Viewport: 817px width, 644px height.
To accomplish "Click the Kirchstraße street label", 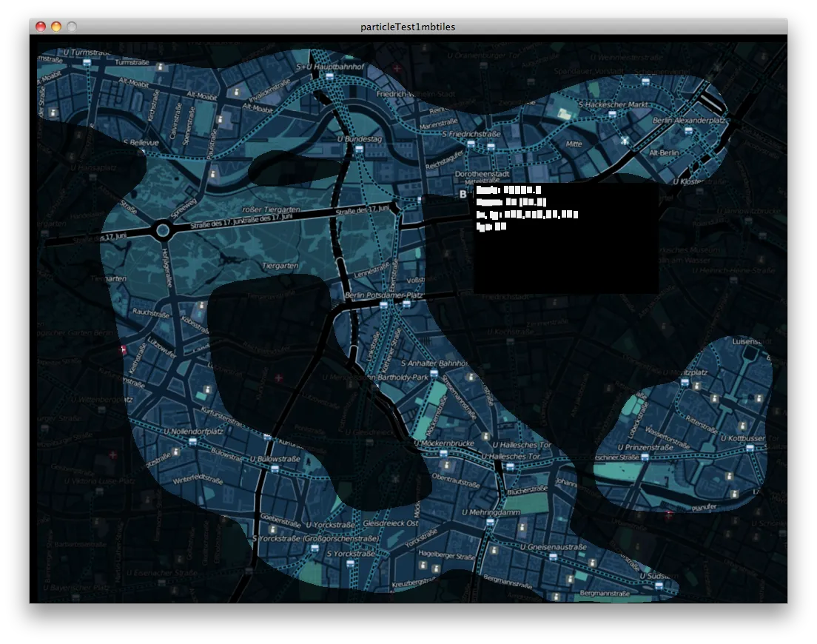I will pyautogui.click(x=154, y=105).
